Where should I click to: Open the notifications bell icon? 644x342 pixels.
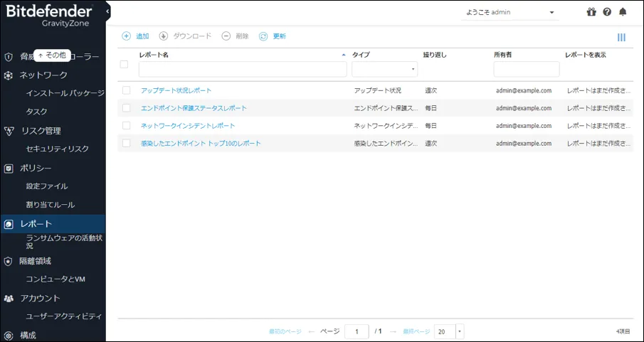[x=623, y=12]
